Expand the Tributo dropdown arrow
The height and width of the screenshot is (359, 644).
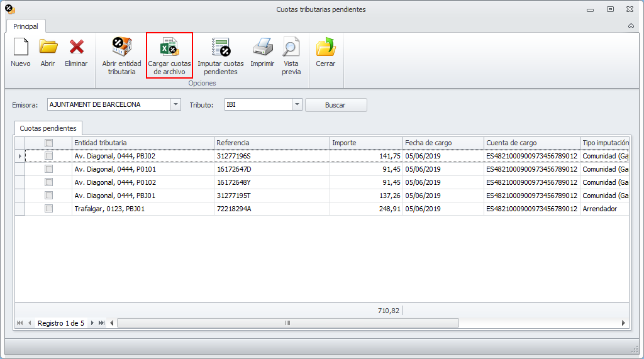[x=297, y=104]
